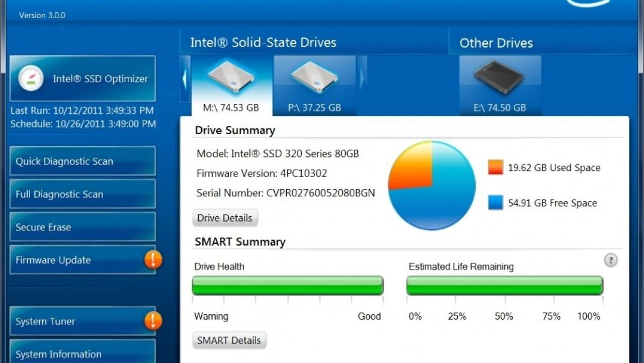644x363 pixels.
Task: Click the 54.91 GB Free Space label
Action: coord(552,203)
